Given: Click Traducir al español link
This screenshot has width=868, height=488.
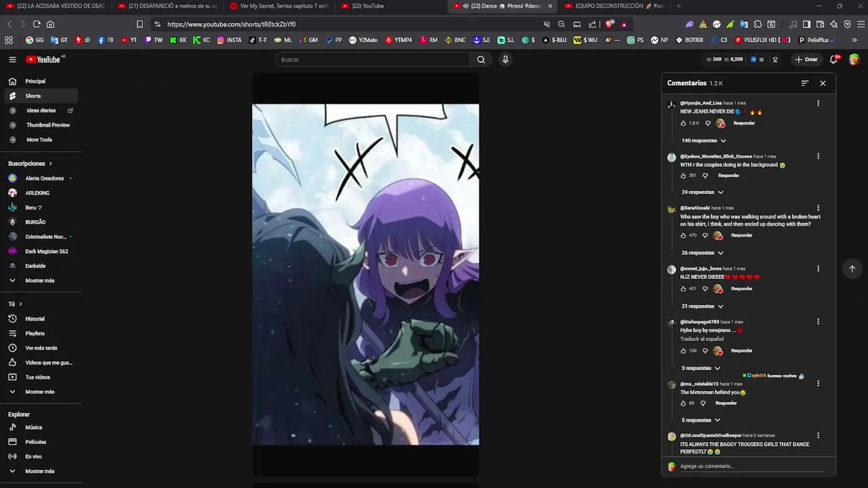Looking at the screenshot, I should (702, 339).
